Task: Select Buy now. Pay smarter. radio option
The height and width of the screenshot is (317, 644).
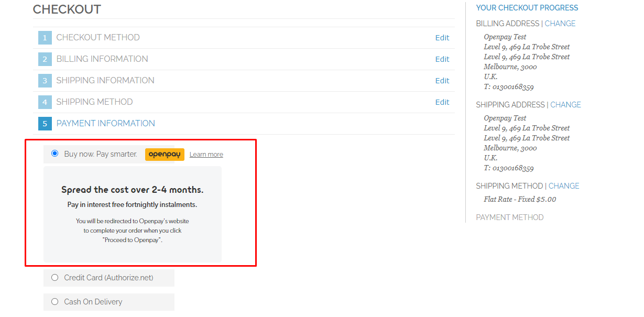Action: click(x=55, y=154)
